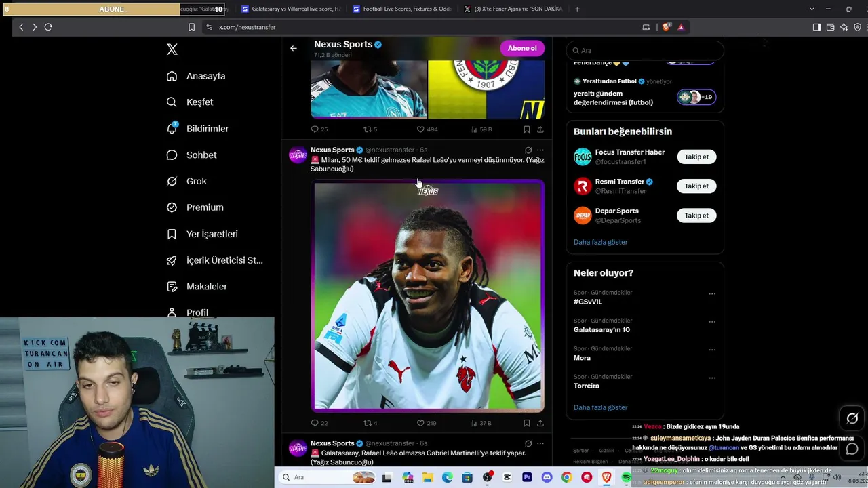This screenshot has height=488, width=868.
Task: Like the Rafael Leão post
Action: click(427, 423)
